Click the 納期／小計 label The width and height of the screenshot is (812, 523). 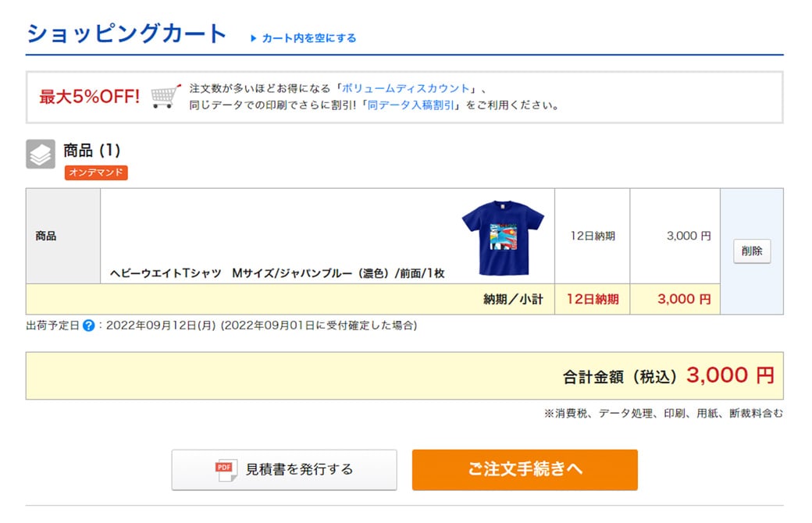(513, 299)
